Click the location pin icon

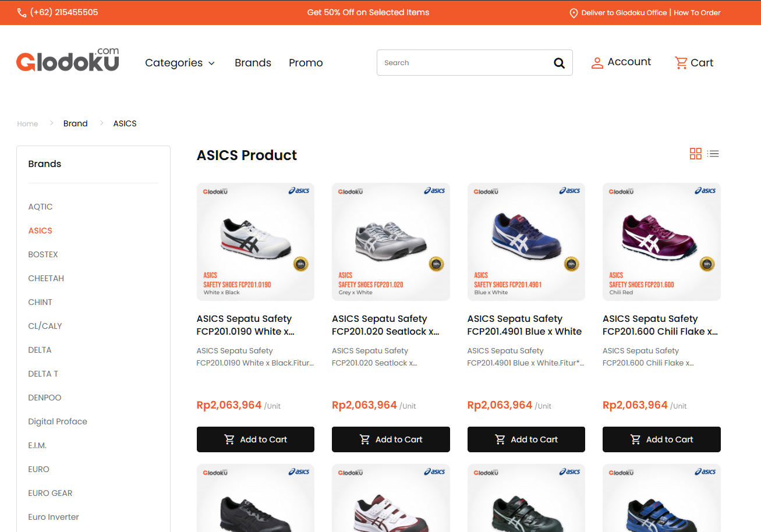pyautogui.click(x=574, y=13)
